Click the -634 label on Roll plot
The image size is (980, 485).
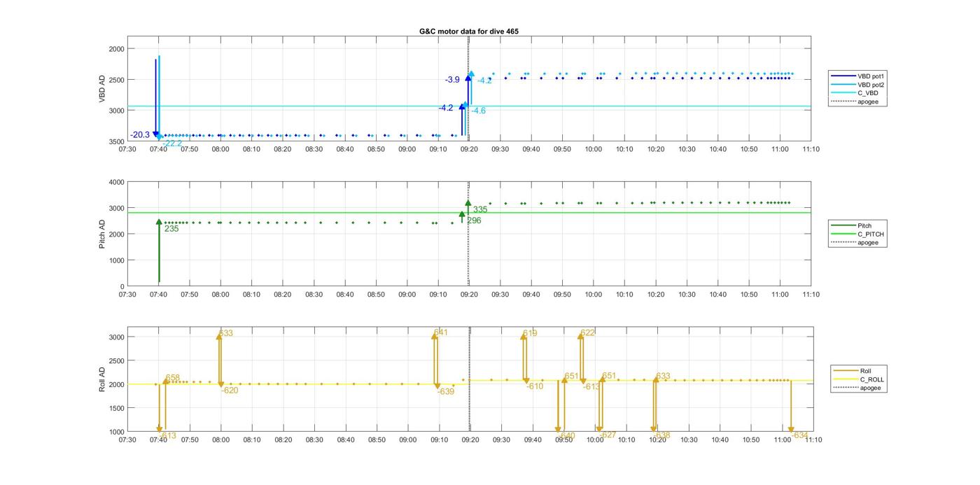799,435
